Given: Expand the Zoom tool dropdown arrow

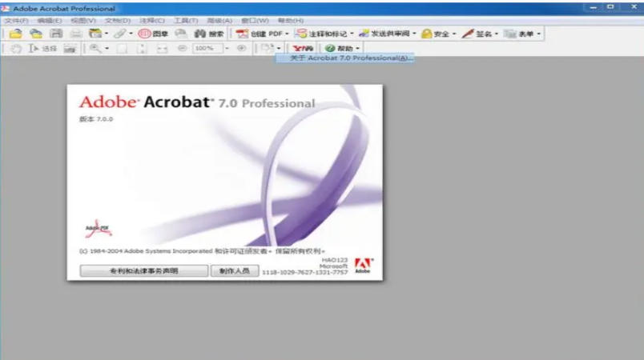Looking at the screenshot, I should 107,48.
